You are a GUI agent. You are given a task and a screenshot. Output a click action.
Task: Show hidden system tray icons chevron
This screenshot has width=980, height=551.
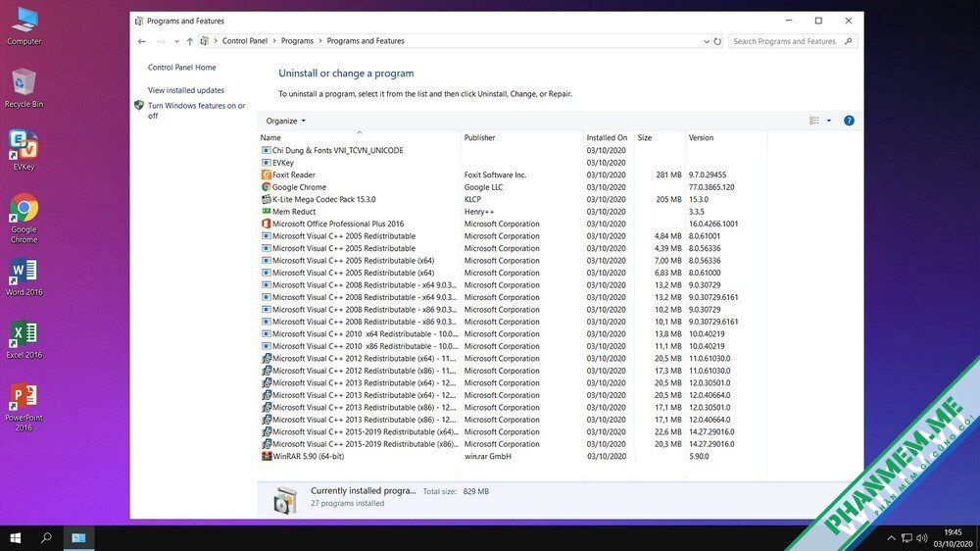[x=891, y=538]
